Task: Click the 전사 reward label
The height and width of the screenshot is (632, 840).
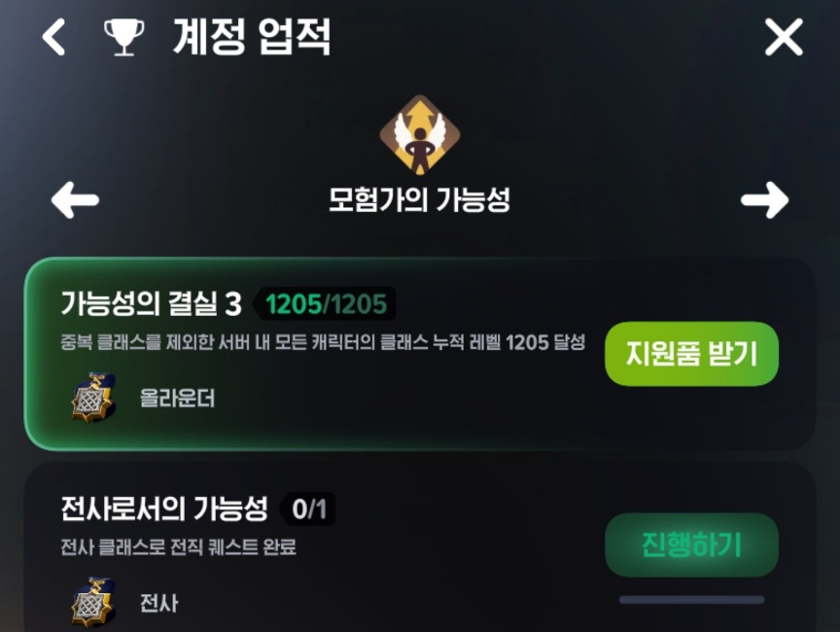Action: coord(158,603)
